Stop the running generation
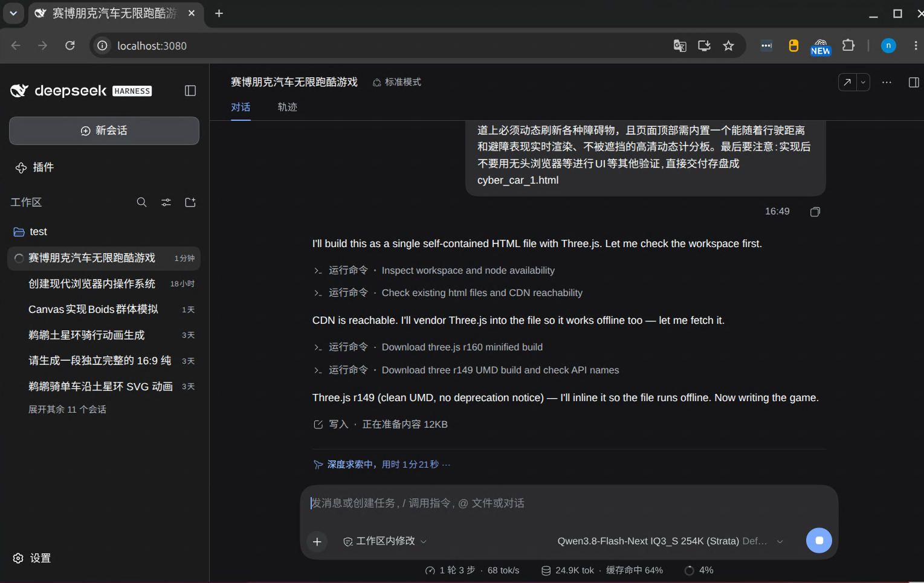 819,541
